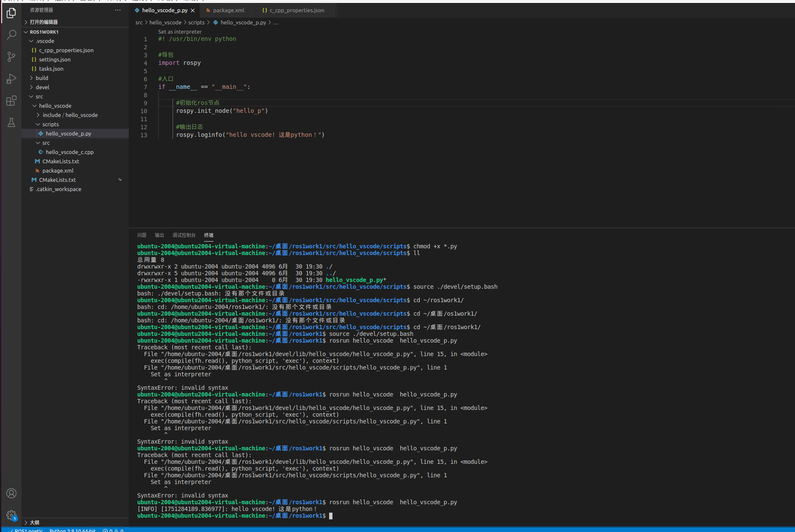The height and width of the screenshot is (532, 795).
Task: Switch to the 调试控制台 panel tab
Action: point(184,235)
